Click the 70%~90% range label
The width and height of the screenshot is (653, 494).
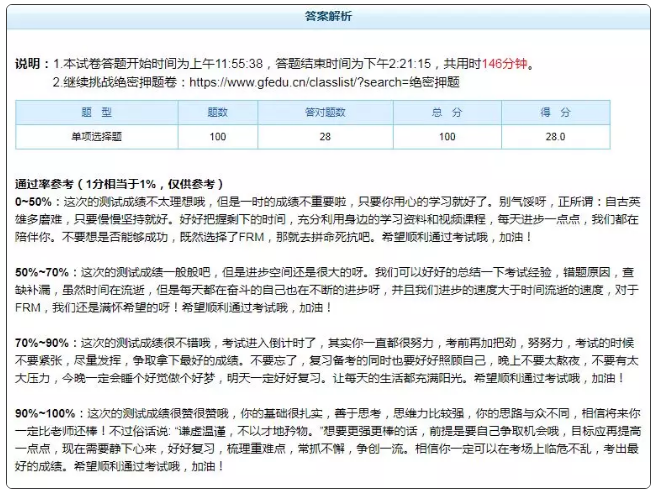point(42,343)
